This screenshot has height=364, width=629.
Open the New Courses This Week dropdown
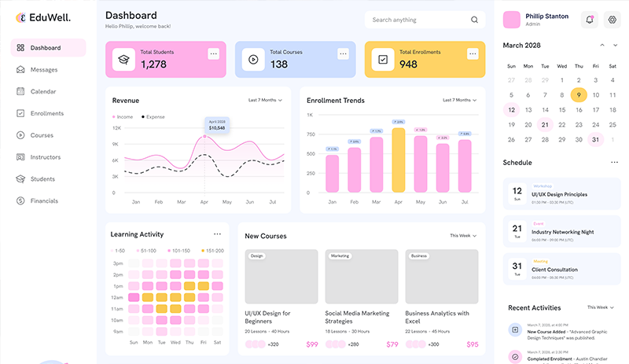pos(463,235)
